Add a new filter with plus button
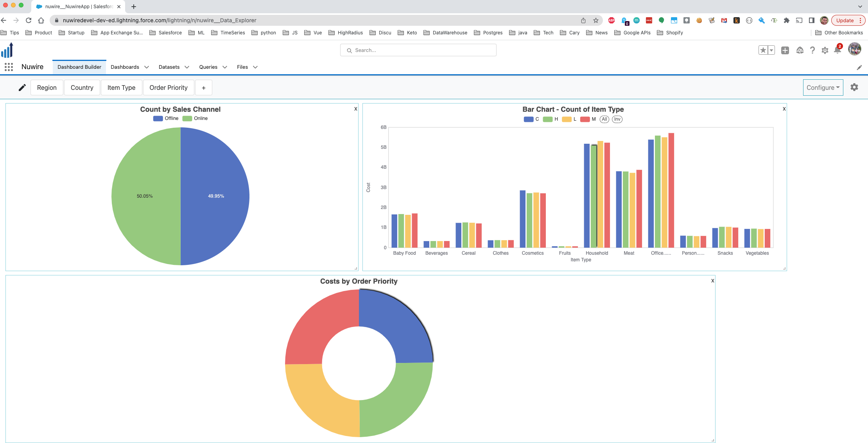Image resolution: width=868 pixels, height=443 pixels. [204, 88]
